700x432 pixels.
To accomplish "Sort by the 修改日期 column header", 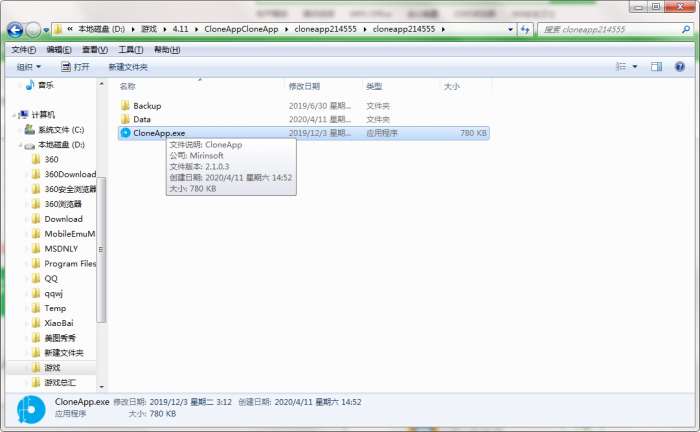I will 304,86.
